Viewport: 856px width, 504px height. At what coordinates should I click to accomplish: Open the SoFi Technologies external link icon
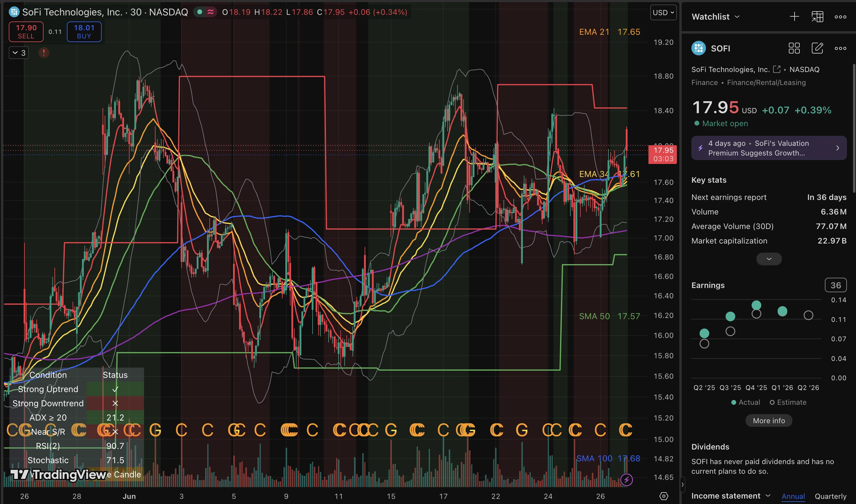tap(776, 69)
